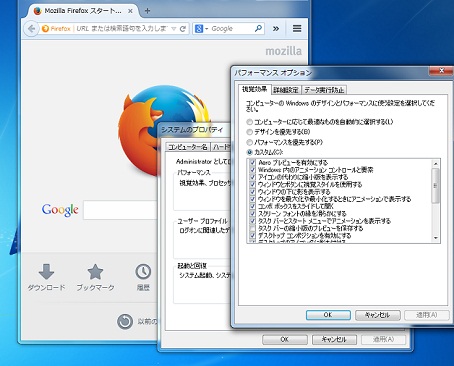Click the Firefox URL input field
The width and height of the screenshot is (454, 366).
tap(122, 29)
